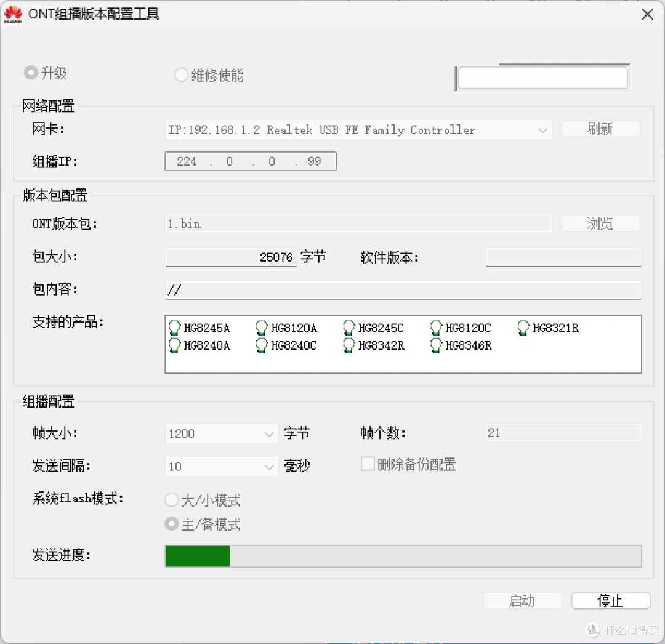Select the 升级 radio button
This screenshot has width=665, height=644.
pos(31,73)
